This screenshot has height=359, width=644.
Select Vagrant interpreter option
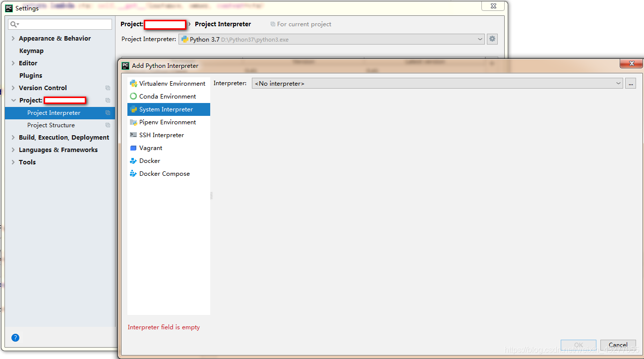point(169,148)
